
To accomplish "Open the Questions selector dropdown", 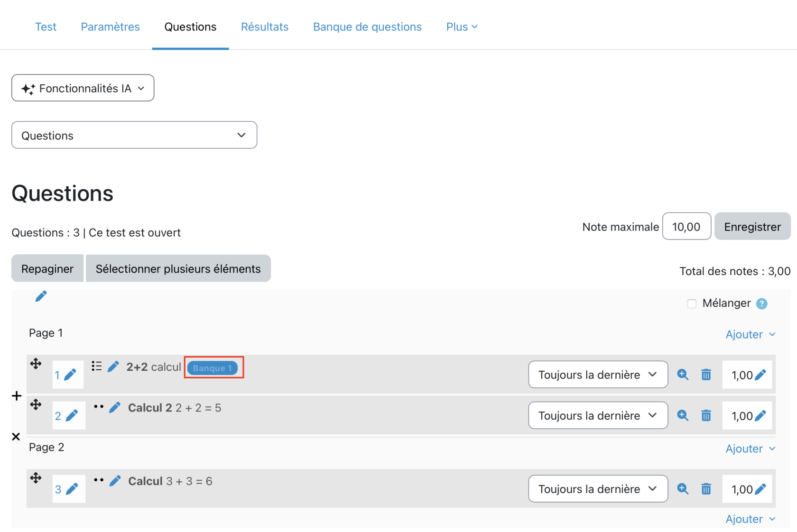I will (x=134, y=135).
